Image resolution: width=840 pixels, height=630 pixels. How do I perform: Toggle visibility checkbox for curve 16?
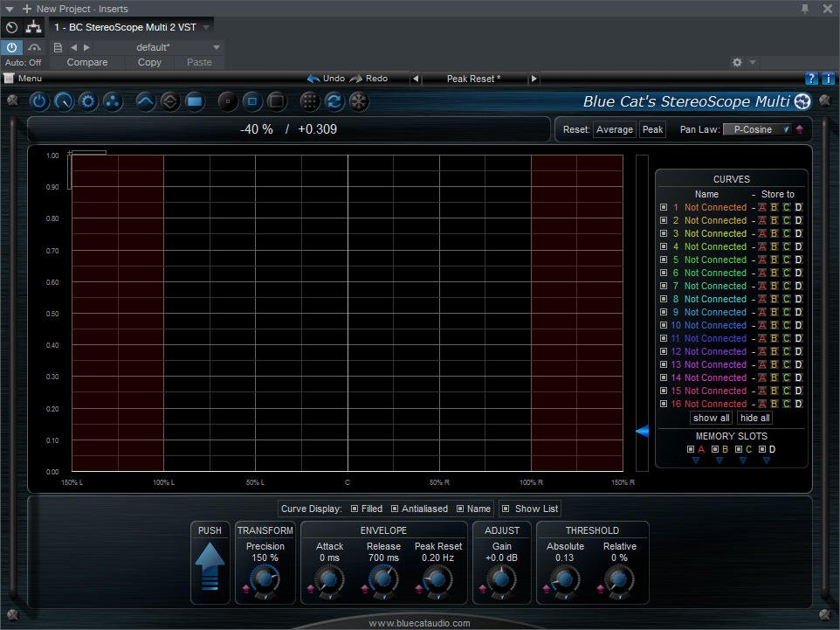tap(664, 404)
